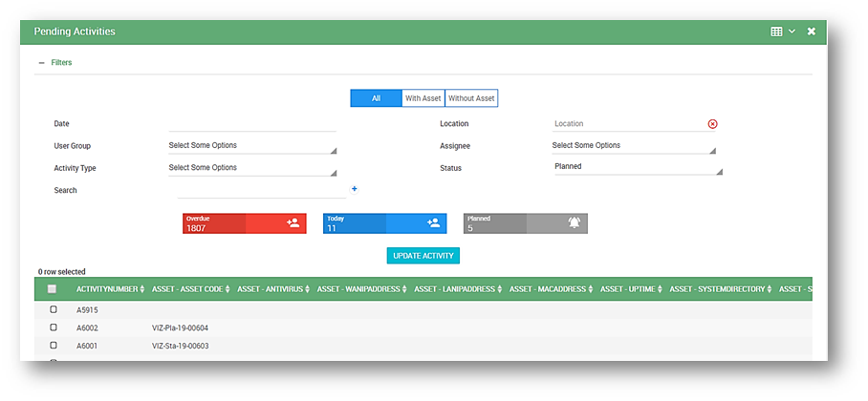Screen dimensions: 868x401
Task: Click the Date input field
Action: (x=252, y=124)
